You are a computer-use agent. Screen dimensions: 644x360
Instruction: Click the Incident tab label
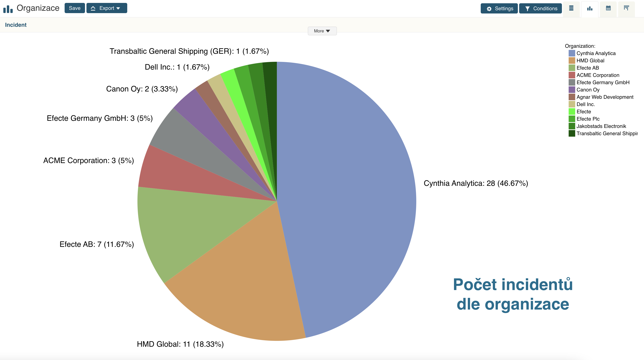[x=16, y=25]
